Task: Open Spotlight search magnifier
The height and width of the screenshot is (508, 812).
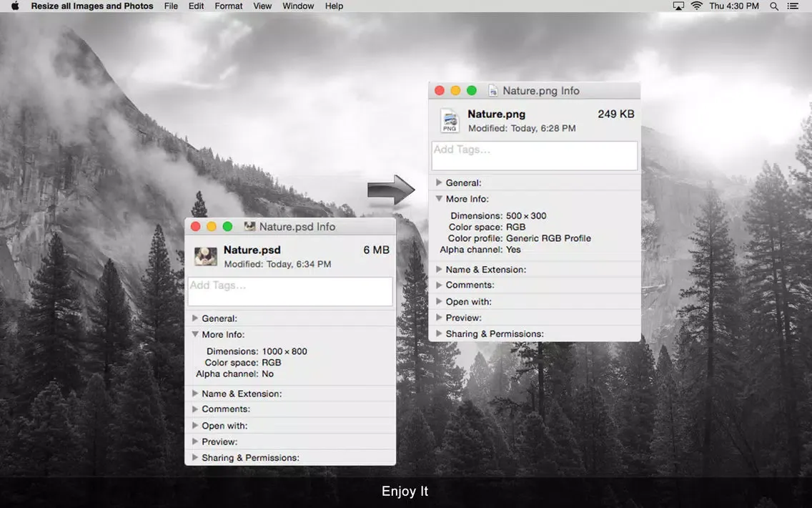Action: (773, 6)
